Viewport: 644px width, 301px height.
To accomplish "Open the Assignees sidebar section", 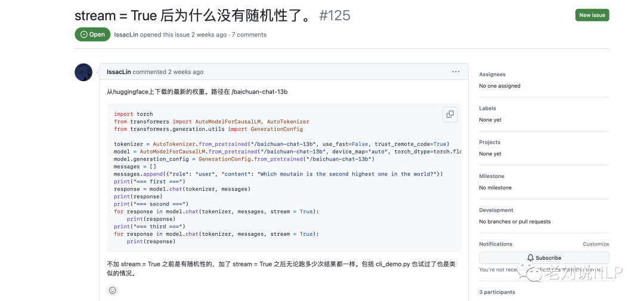I will (x=492, y=75).
